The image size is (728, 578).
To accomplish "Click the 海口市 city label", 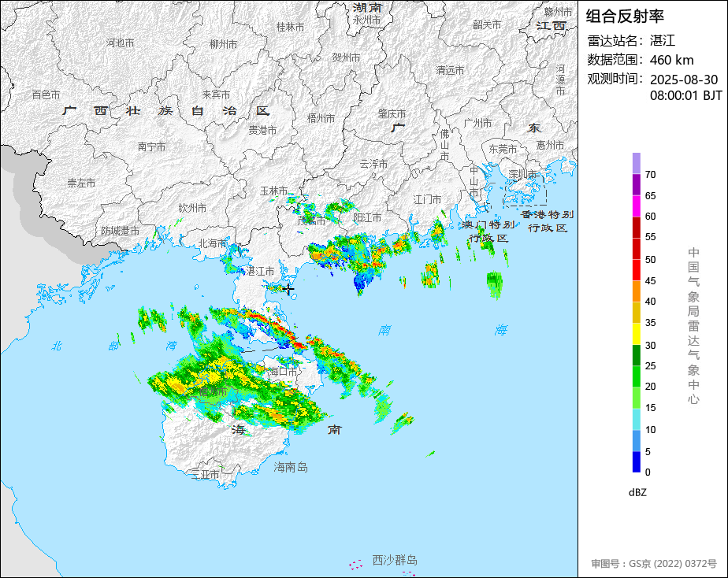I will 283,371.
